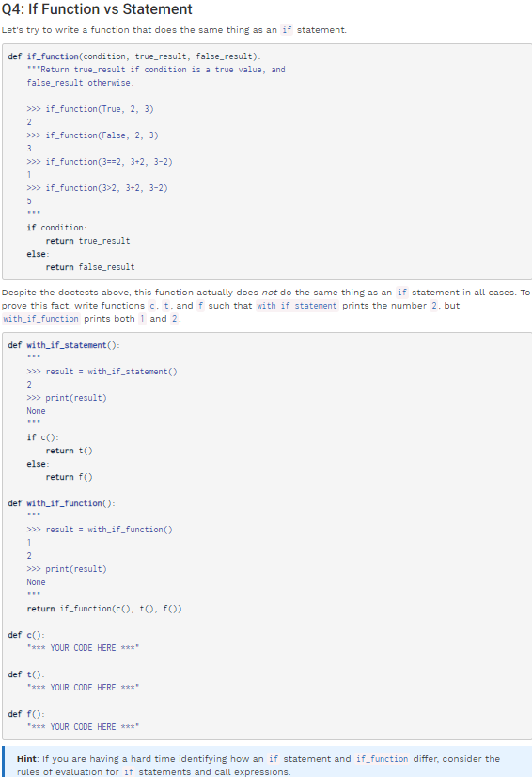The height and width of the screenshot is (777, 532).
Task: Select the 'def if_function(condition, true_result, false_result):' line
Action: 134,56
